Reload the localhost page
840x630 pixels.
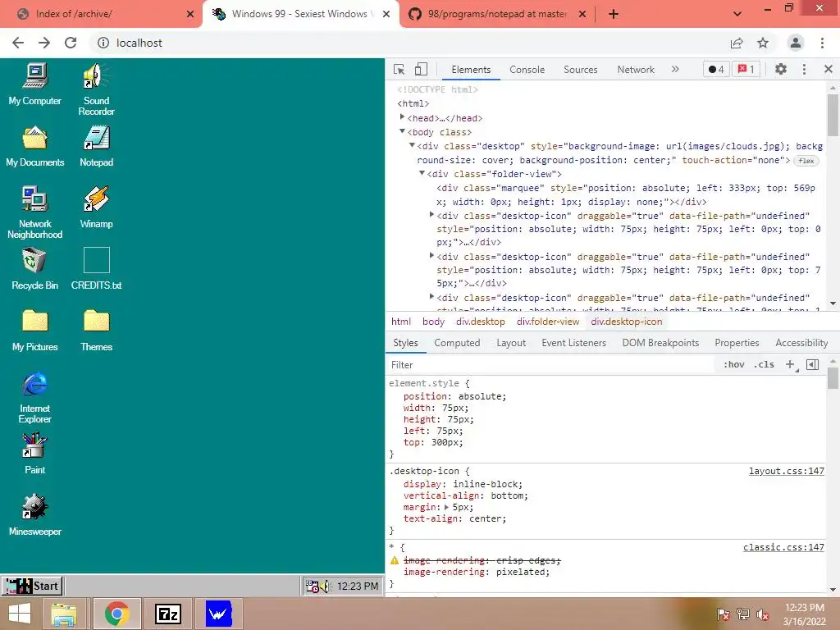[x=71, y=43]
